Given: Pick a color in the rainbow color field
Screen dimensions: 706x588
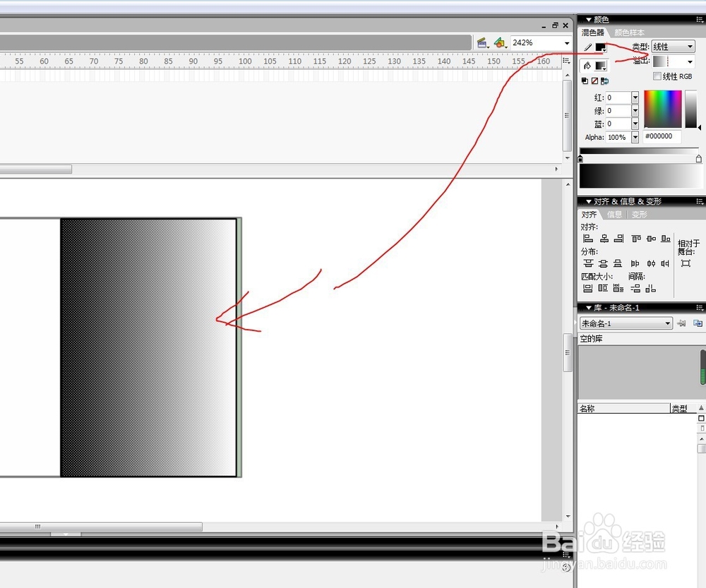Looking at the screenshot, I should [x=663, y=109].
